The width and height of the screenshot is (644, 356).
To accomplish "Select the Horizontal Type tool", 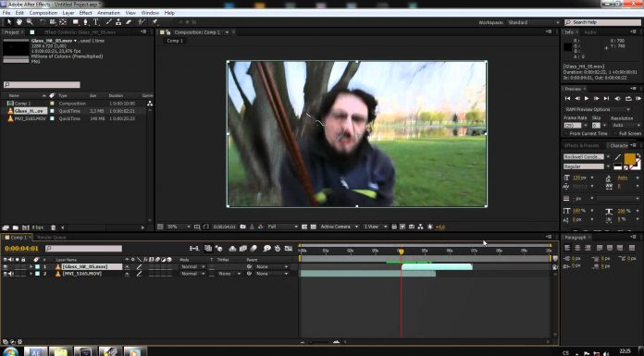I will 95,22.
